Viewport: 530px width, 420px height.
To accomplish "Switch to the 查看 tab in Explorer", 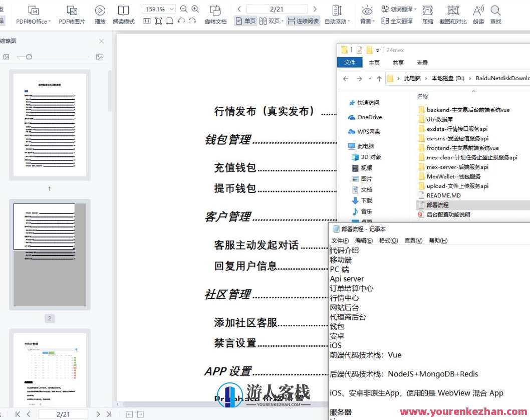I will 423,62.
